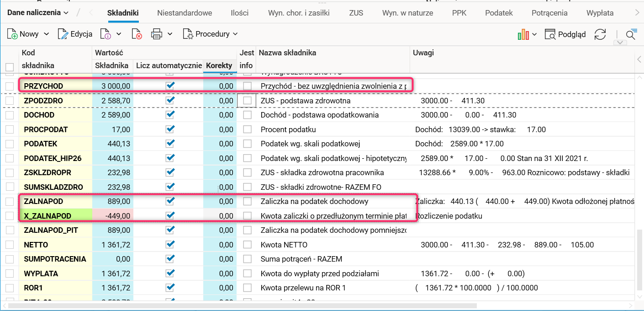The height and width of the screenshot is (311, 644).
Task: Click the refresh arrows icon
Action: click(600, 34)
